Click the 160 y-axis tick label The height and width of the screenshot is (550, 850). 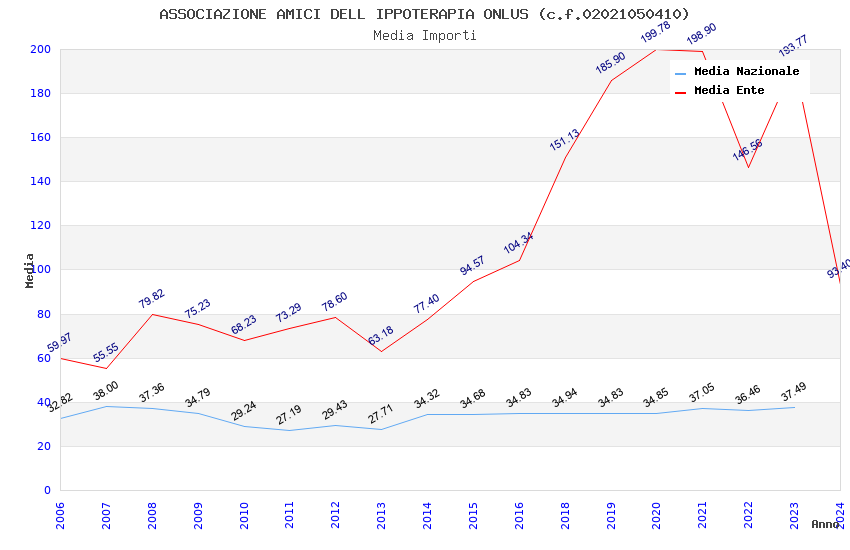[x=41, y=137]
